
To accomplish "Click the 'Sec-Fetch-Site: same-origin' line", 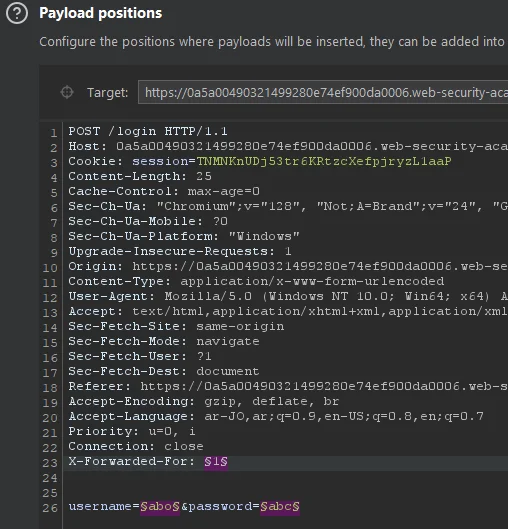I will coord(176,326).
